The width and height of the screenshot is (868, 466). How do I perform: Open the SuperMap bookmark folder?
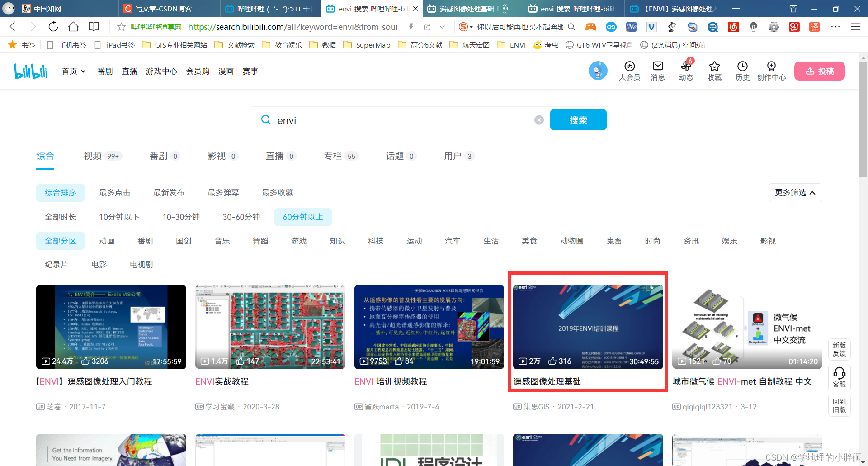pos(367,45)
